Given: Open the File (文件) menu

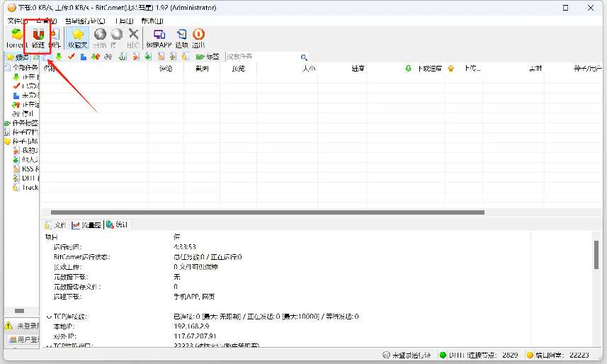Looking at the screenshot, I should [x=16, y=21].
